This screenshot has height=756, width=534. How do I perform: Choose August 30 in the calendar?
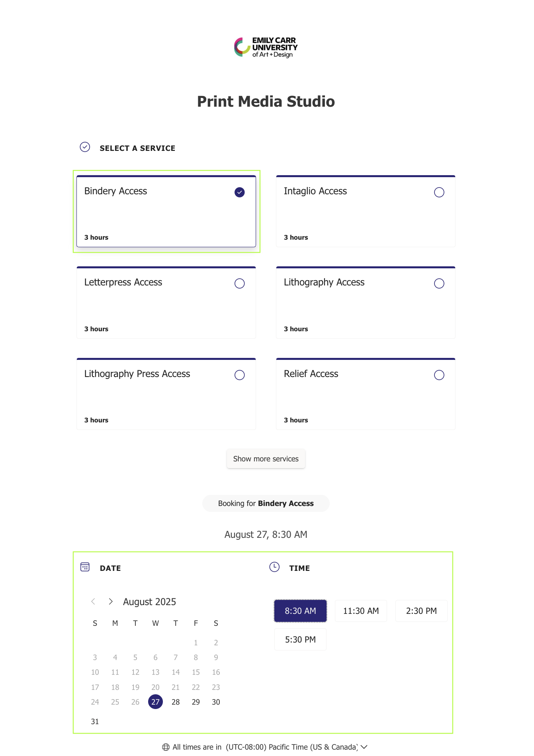coord(216,702)
